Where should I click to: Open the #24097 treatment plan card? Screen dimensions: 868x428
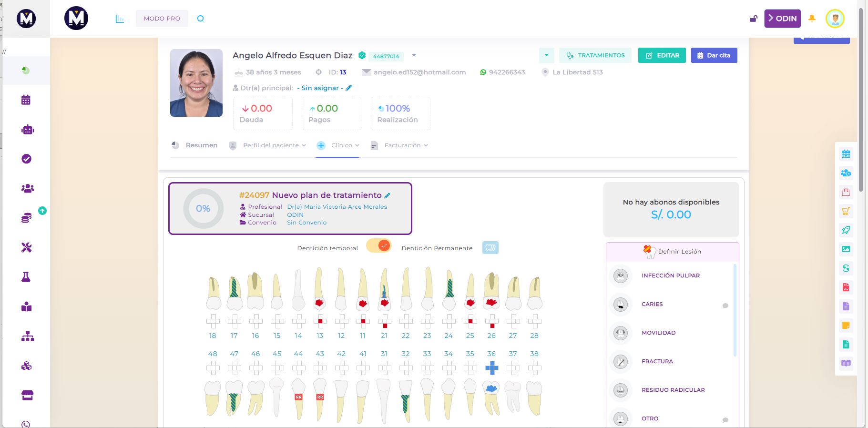pos(290,208)
